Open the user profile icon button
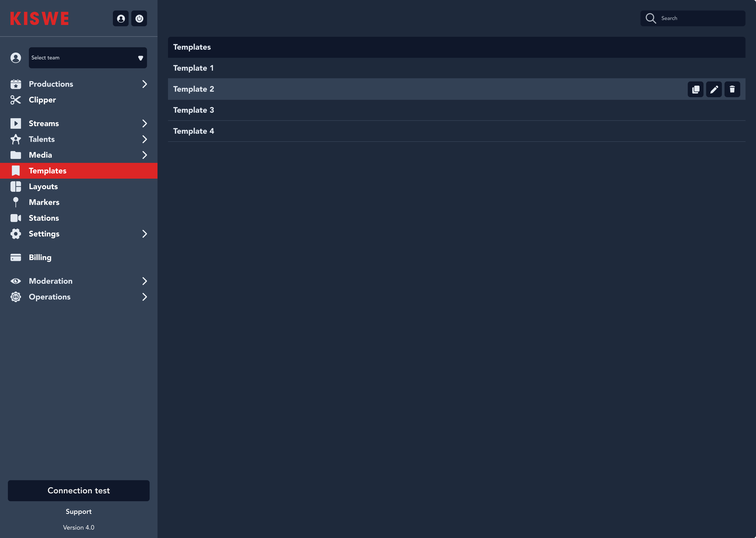Image resolution: width=756 pixels, height=538 pixels. coord(121,19)
